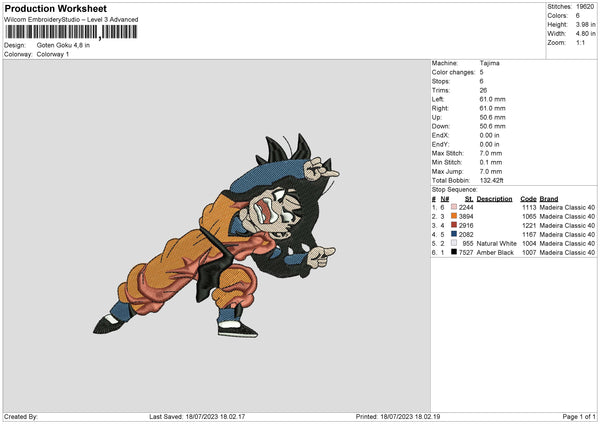
Task: Click the stitch count 2916 in stop sequence
Action: 466,225
